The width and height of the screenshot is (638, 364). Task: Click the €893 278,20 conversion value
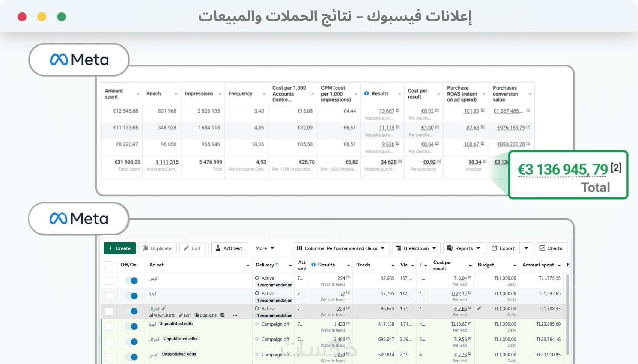(511, 144)
